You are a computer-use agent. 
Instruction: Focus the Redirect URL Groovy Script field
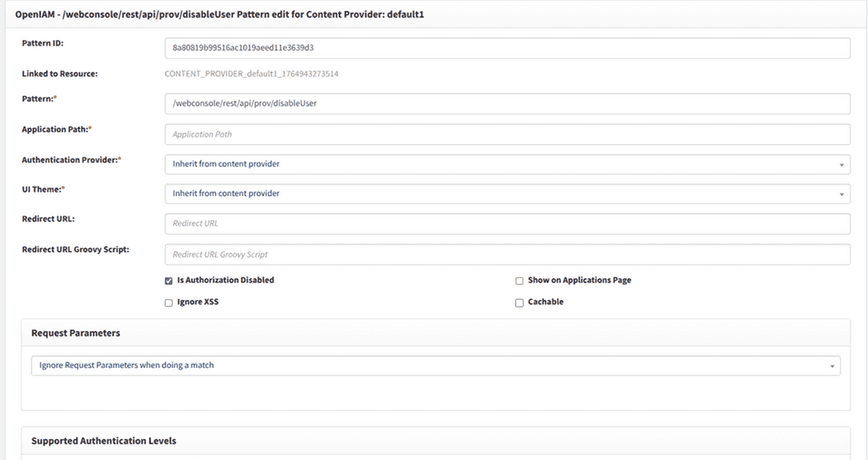(507, 254)
